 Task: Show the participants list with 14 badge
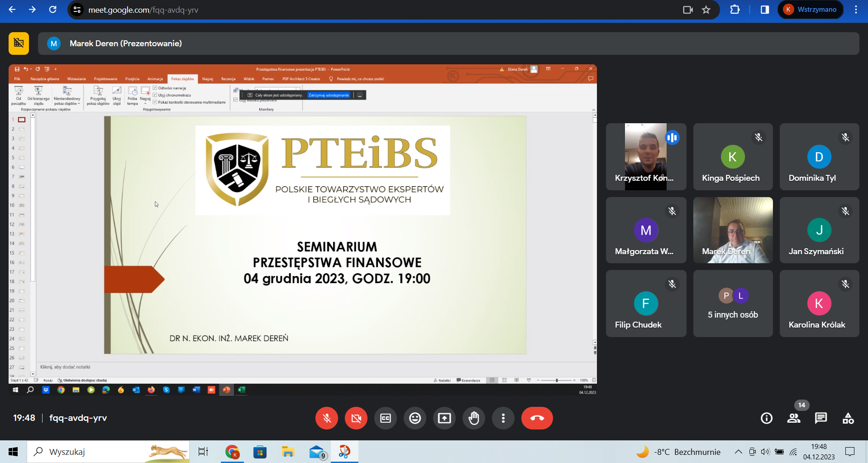tap(794, 418)
